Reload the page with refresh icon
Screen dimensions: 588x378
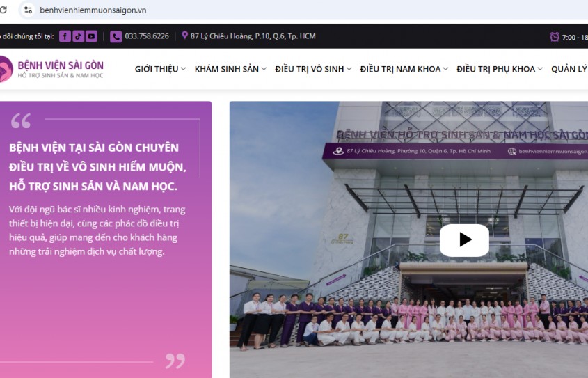click(3, 10)
